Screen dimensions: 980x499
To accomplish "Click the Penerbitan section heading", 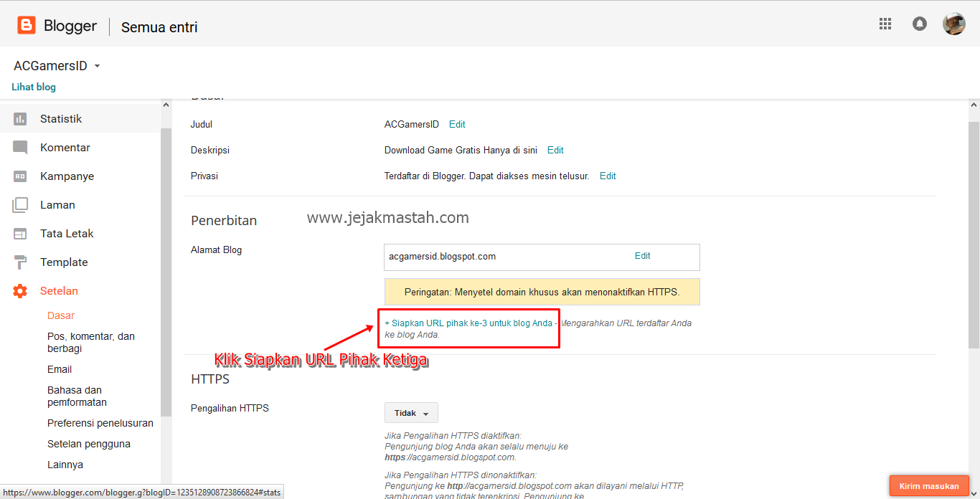I will pos(224,221).
